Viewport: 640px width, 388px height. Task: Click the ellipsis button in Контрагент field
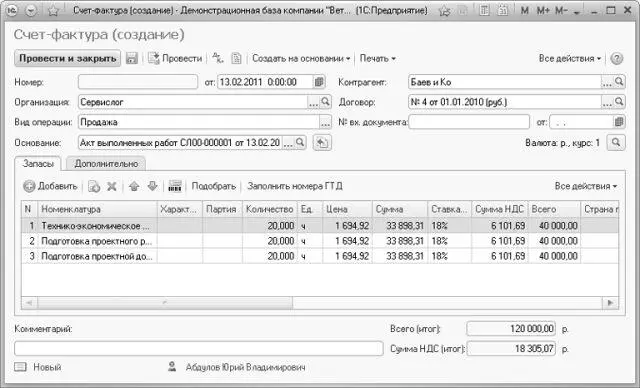[607, 82]
